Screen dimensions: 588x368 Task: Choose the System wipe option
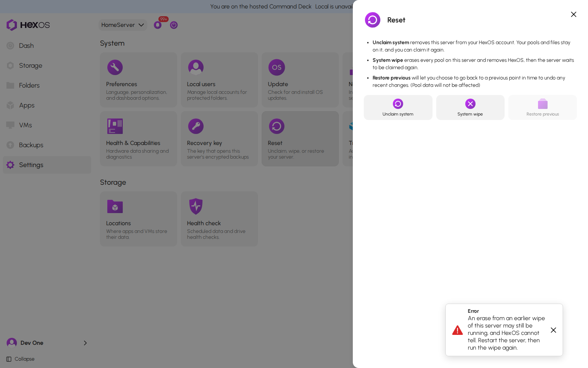tap(470, 107)
